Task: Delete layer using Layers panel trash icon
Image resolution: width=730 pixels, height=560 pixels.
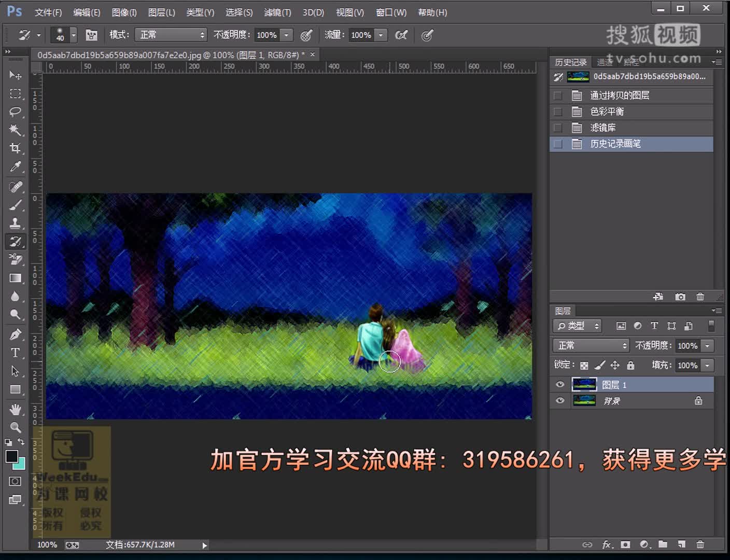Action: (700, 544)
